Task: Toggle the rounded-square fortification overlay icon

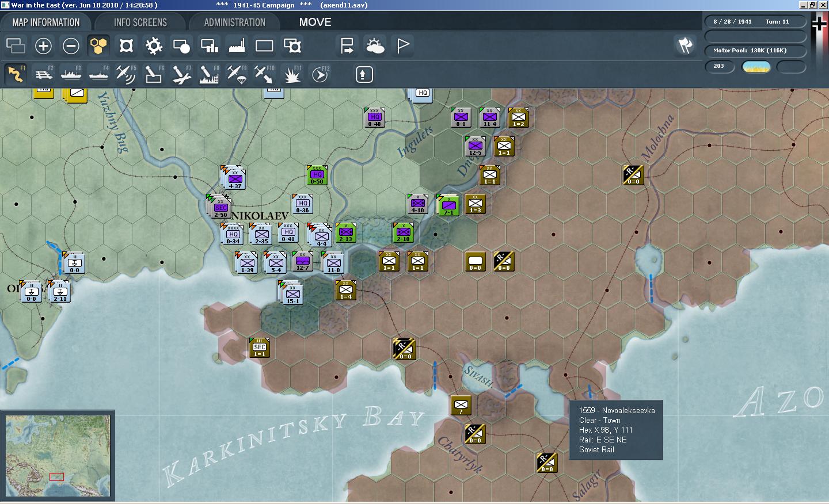Action: (126, 45)
